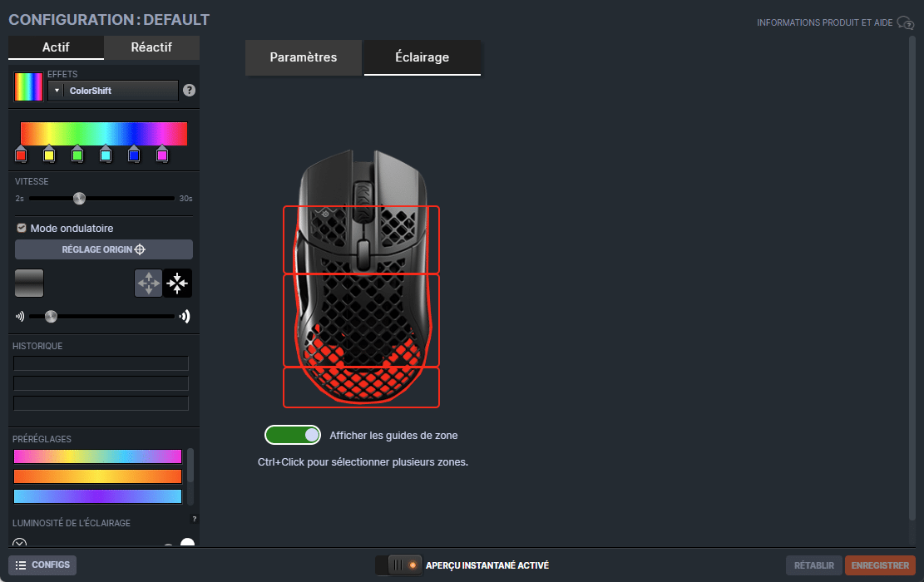The image size is (924, 582).
Task: Click the small help icon near Luminosité
Action: [195, 519]
